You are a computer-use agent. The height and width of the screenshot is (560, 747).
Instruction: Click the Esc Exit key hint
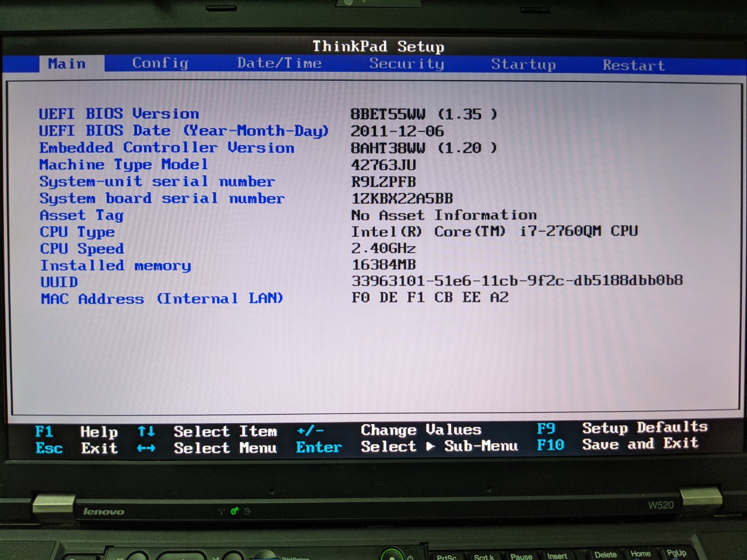(x=76, y=448)
